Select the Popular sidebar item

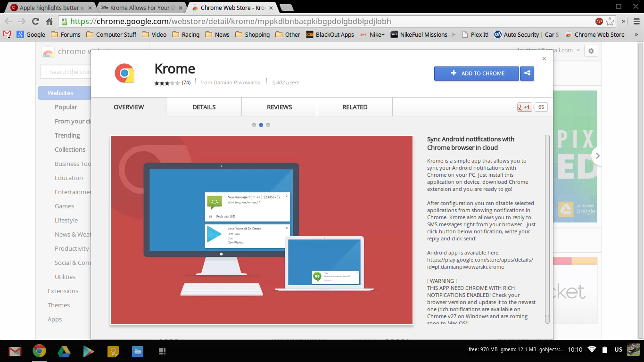[x=66, y=107]
